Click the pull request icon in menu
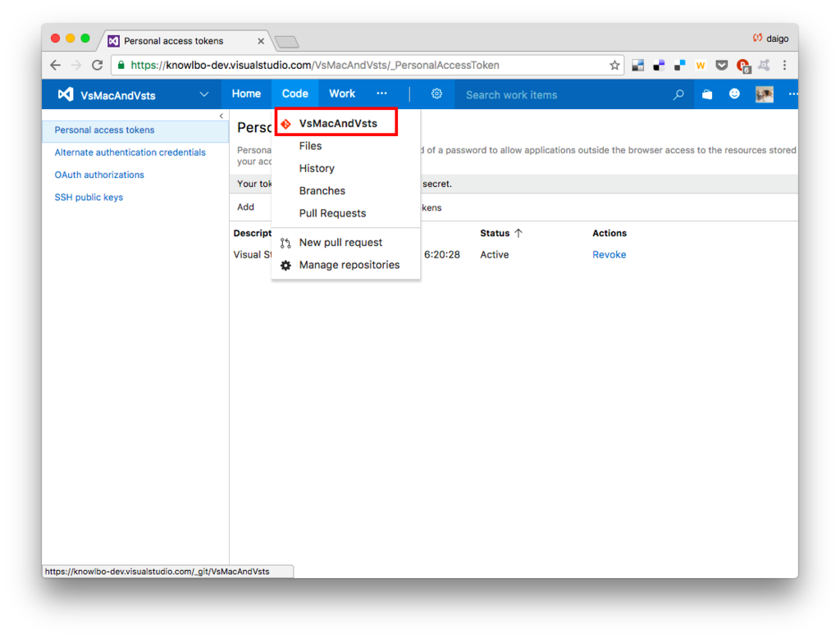Viewport: 840px width, 638px height. point(285,243)
